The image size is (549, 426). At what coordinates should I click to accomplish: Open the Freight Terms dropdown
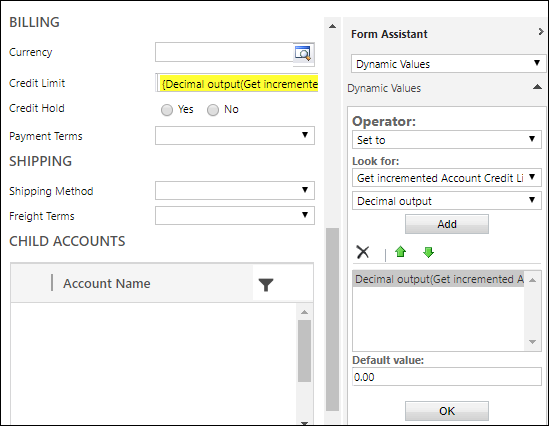[x=235, y=215]
